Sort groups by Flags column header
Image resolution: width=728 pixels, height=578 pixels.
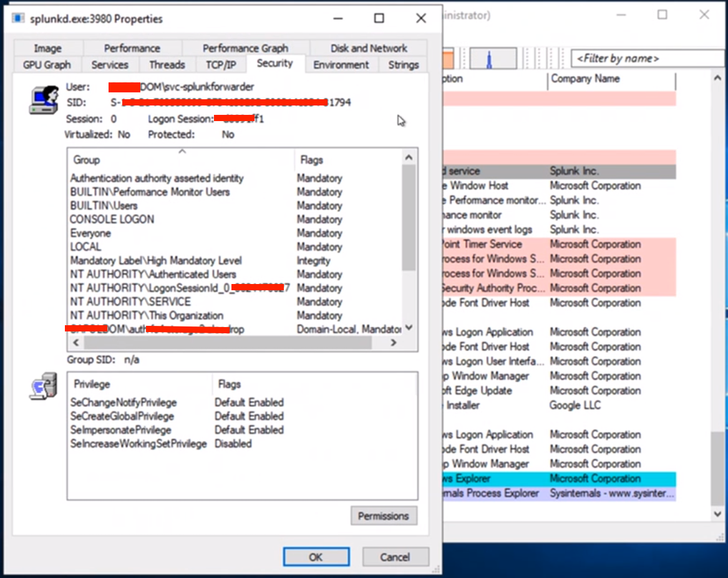346,160
